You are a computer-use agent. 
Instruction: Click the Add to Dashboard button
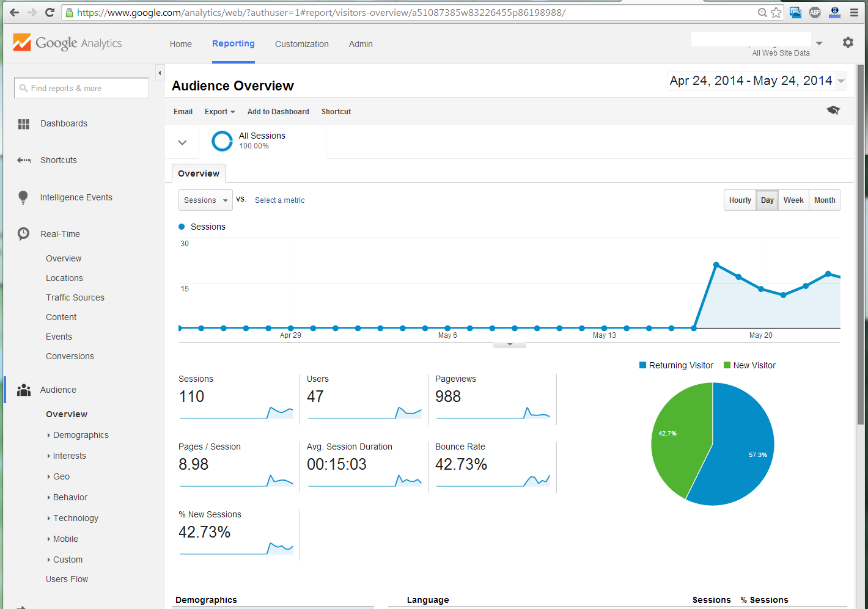[278, 112]
